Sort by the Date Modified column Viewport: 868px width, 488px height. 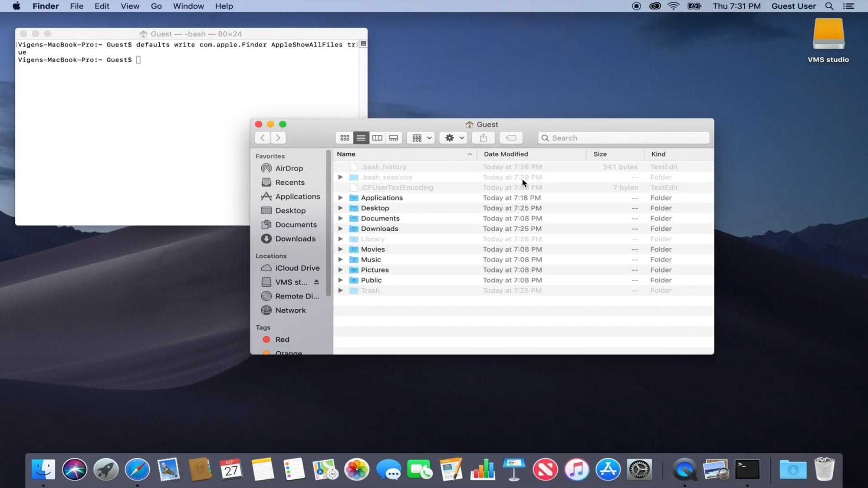click(x=532, y=154)
